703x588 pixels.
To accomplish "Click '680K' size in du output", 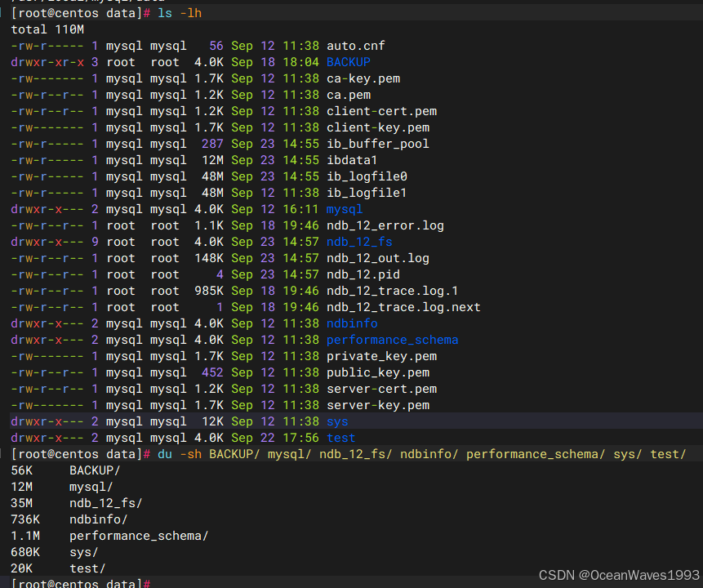I will [x=25, y=552].
